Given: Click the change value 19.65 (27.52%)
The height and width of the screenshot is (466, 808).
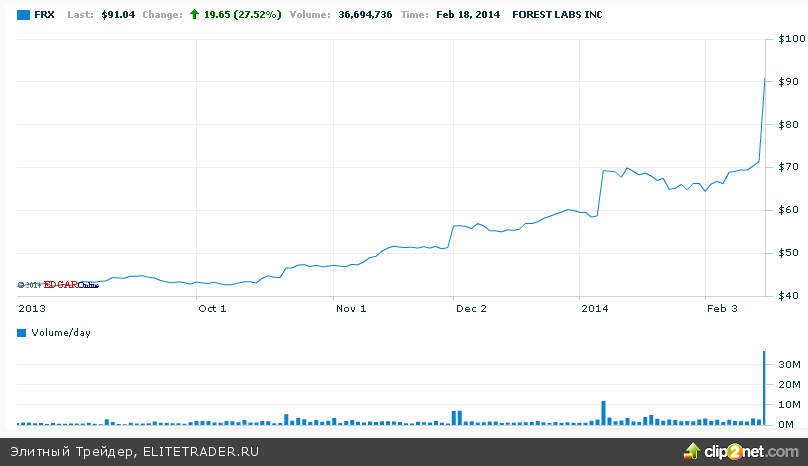Looking at the screenshot, I should click(x=243, y=15).
